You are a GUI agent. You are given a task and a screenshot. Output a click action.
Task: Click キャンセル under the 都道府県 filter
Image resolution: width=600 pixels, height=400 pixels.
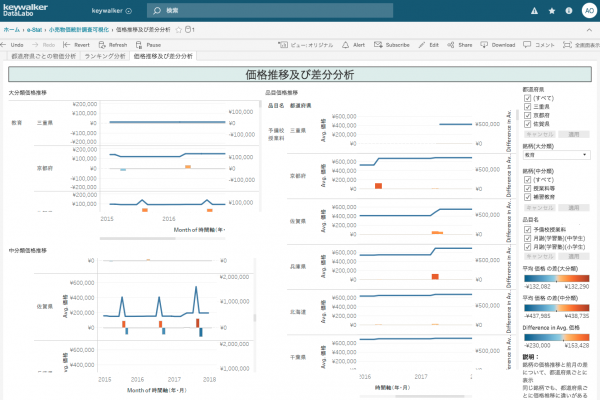pyautogui.click(x=540, y=134)
